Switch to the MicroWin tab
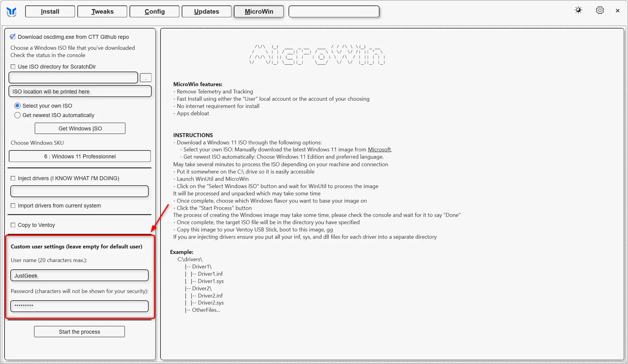628x364 pixels. point(259,12)
